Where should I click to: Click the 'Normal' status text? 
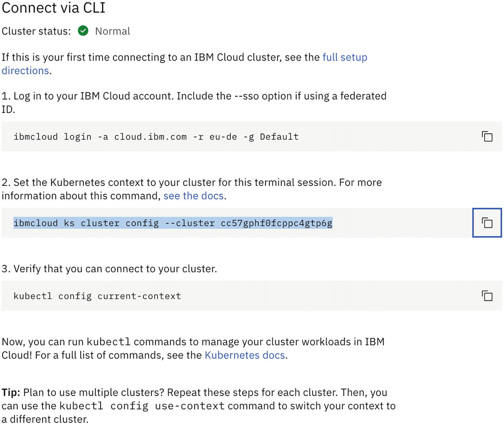pyautogui.click(x=112, y=31)
